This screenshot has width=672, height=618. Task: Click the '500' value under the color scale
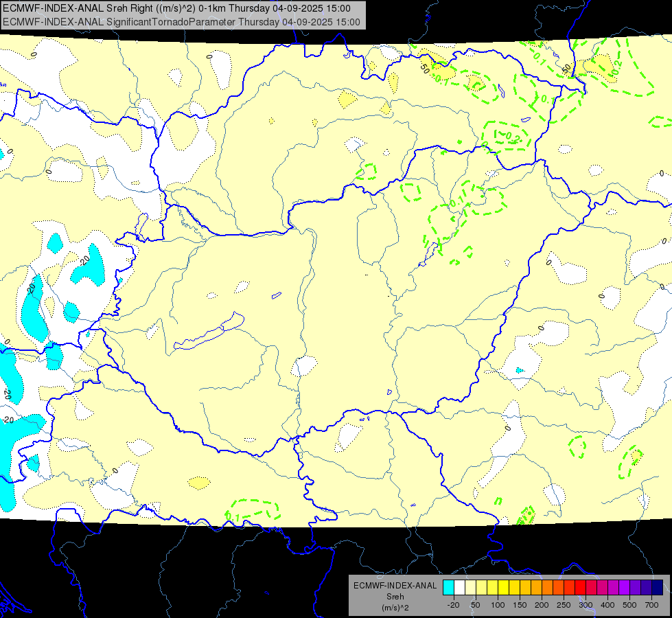pyautogui.click(x=629, y=605)
